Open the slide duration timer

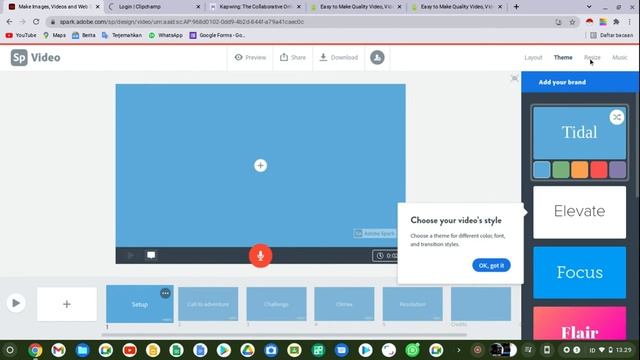pos(385,256)
